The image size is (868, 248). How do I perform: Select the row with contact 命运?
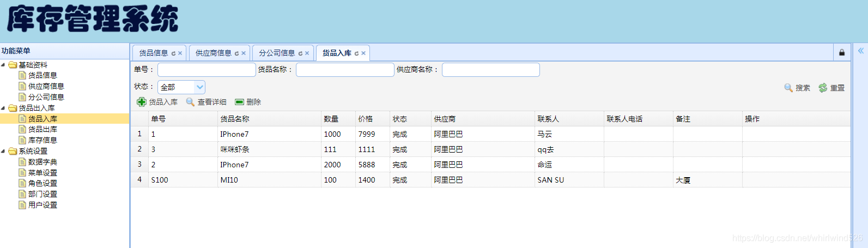[x=490, y=165]
